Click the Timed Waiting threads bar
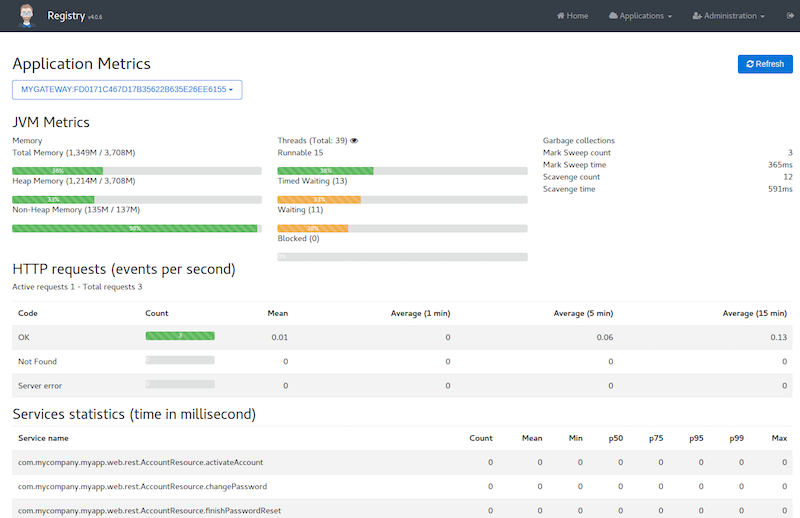Image resolution: width=800 pixels, height=518 pixels. [x=402, y=199]
